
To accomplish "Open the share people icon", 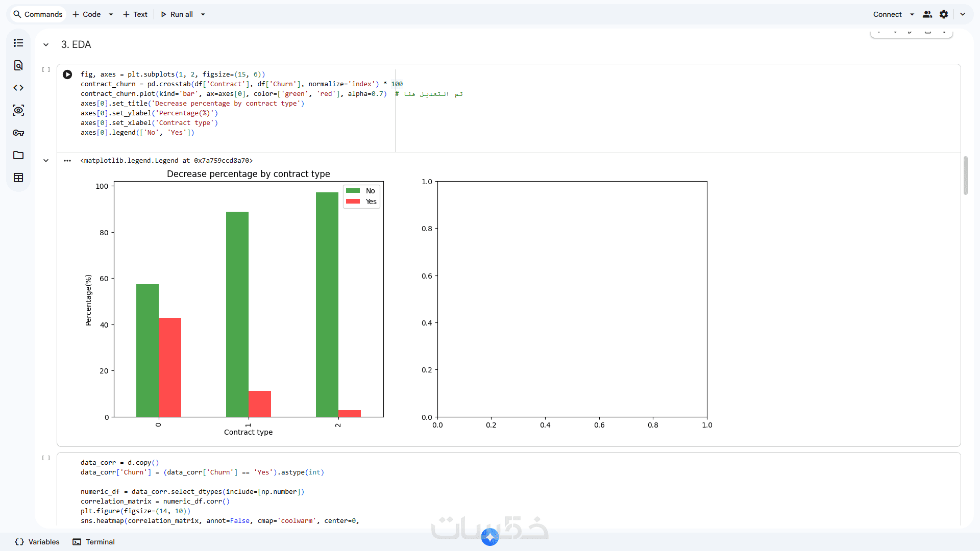I will [x=927, y=14].
